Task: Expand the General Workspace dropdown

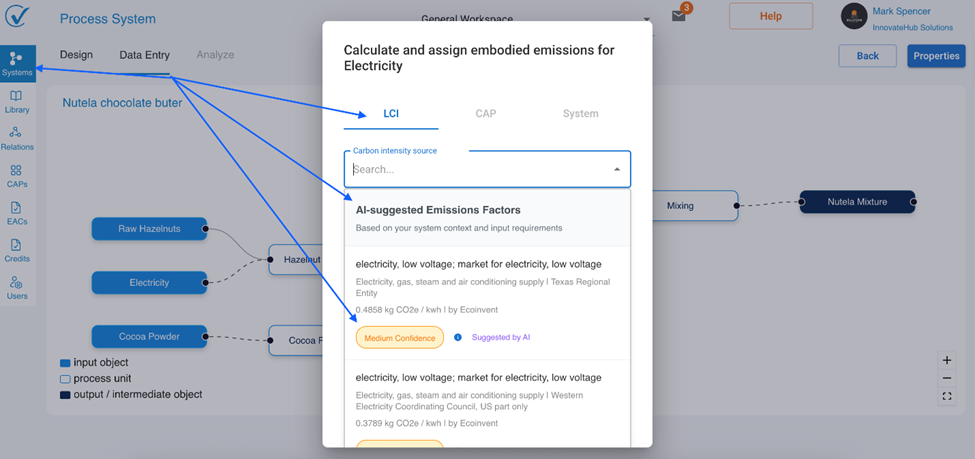Action: click(647, 19)
